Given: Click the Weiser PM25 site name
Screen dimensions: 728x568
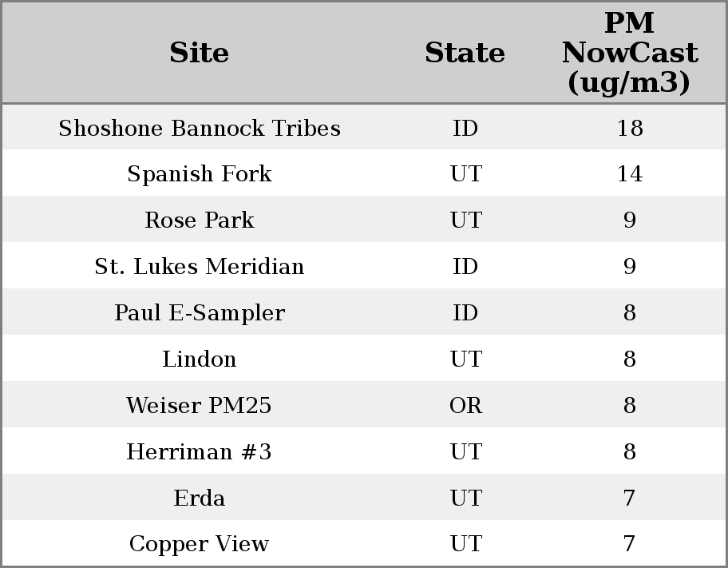Looking at the screenshot, I should 200,406.
